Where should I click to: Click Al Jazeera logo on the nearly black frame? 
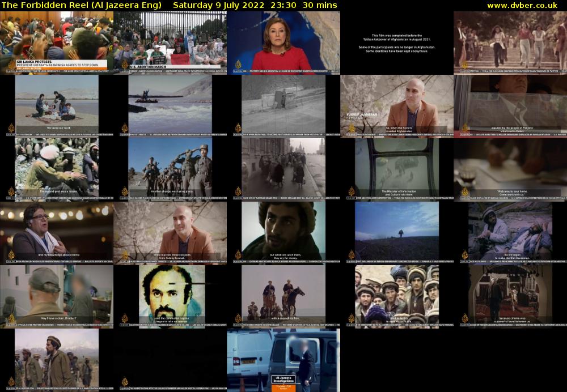[125, 382]
